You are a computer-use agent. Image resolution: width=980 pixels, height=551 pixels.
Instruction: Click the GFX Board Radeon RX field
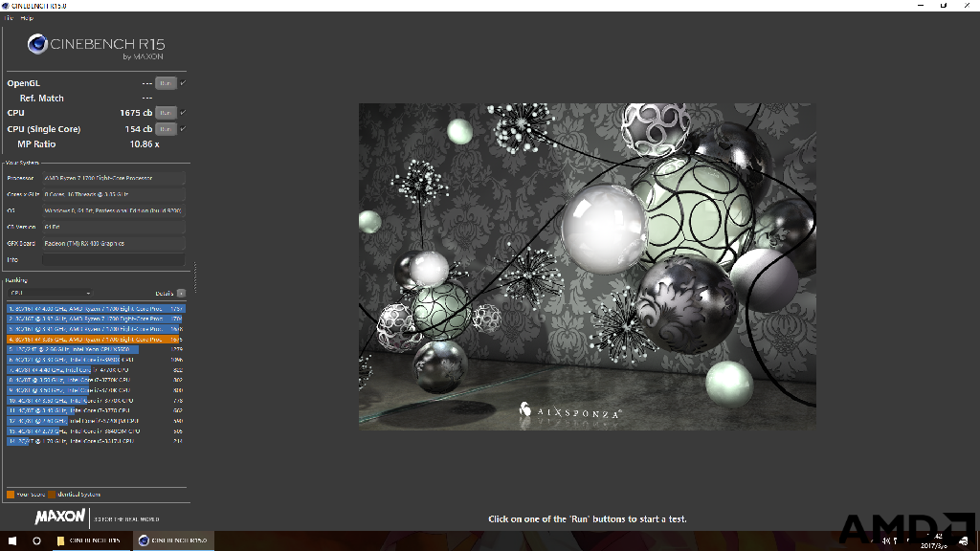pyautogui.click(x=113, y=243)
